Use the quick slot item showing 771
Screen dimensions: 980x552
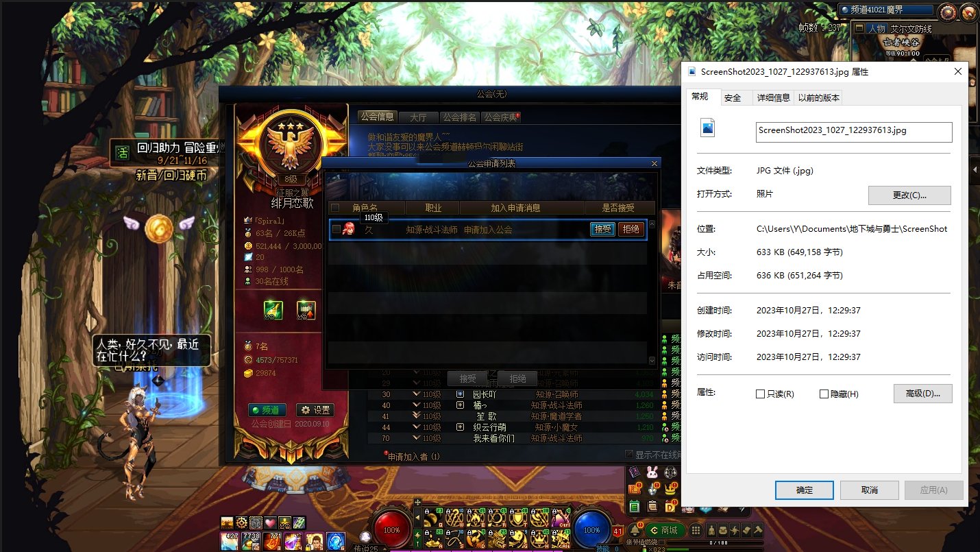pyautogui.click(x=272, y=541)
